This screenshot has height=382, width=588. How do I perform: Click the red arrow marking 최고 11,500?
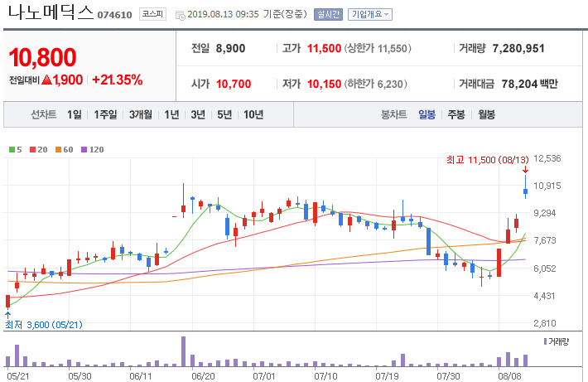click(525, 169)
